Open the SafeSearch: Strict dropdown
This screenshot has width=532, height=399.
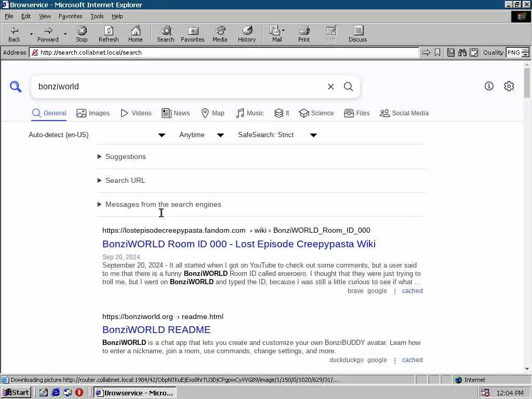tap(277, 135)
